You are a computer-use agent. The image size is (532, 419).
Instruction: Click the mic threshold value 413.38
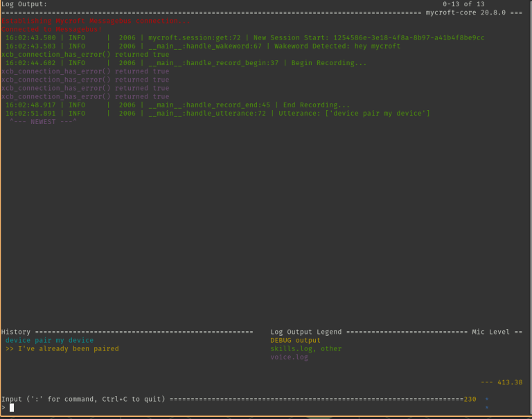(x=510, y=382)
